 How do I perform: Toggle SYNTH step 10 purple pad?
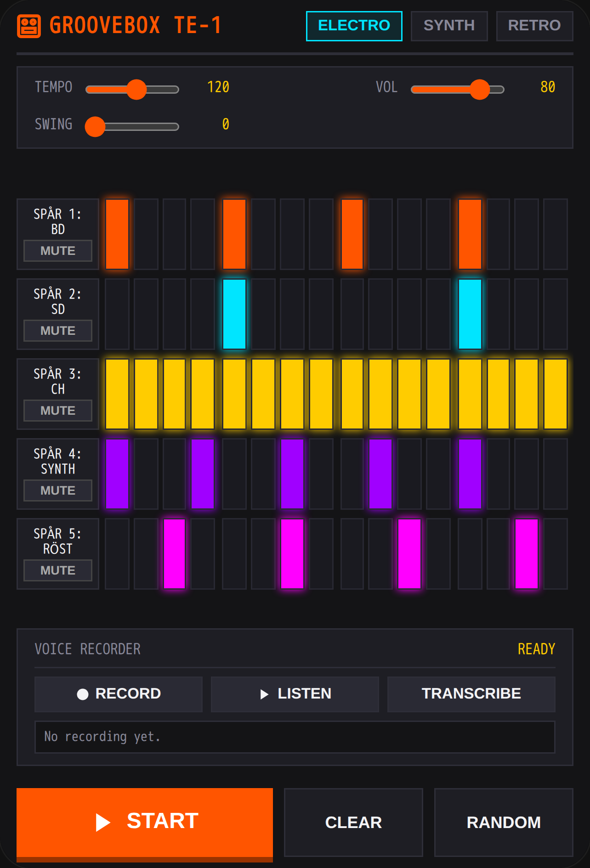380,474
